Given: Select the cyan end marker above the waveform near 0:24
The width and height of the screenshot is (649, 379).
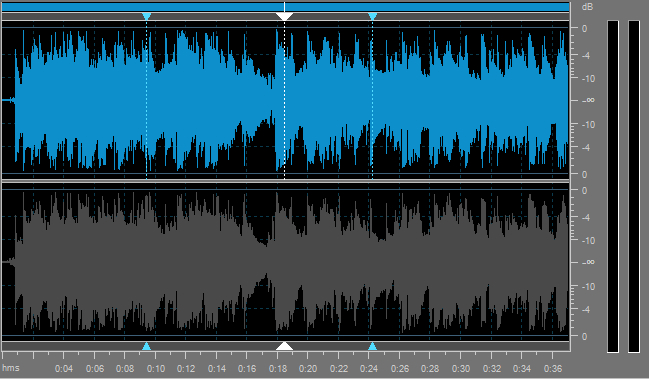Looking at the screenshot, I should pos(373,16).
